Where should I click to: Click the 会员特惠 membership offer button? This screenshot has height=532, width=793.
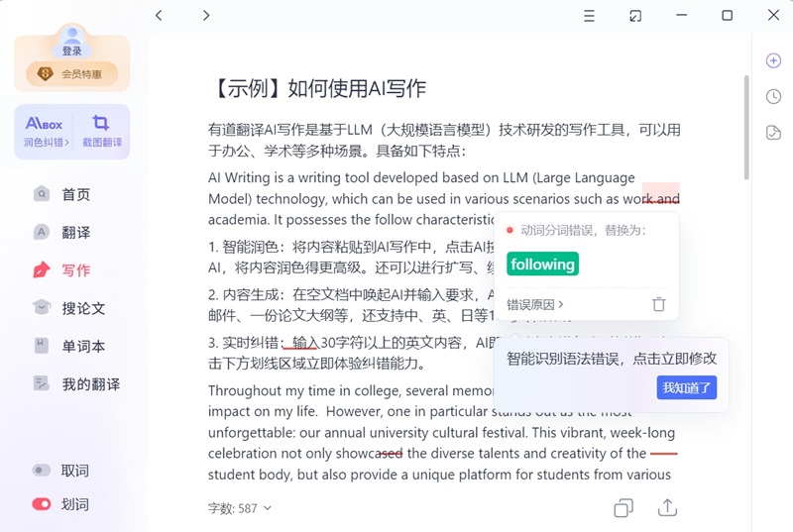tap(71, 73)
